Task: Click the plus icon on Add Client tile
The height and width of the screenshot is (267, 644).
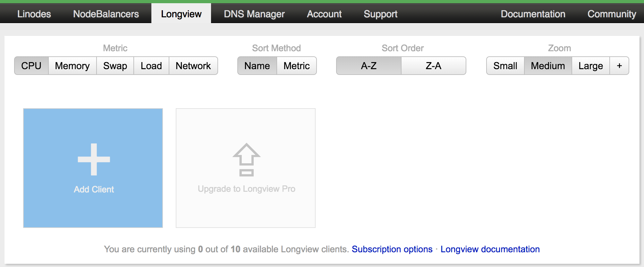Action: 94,159
